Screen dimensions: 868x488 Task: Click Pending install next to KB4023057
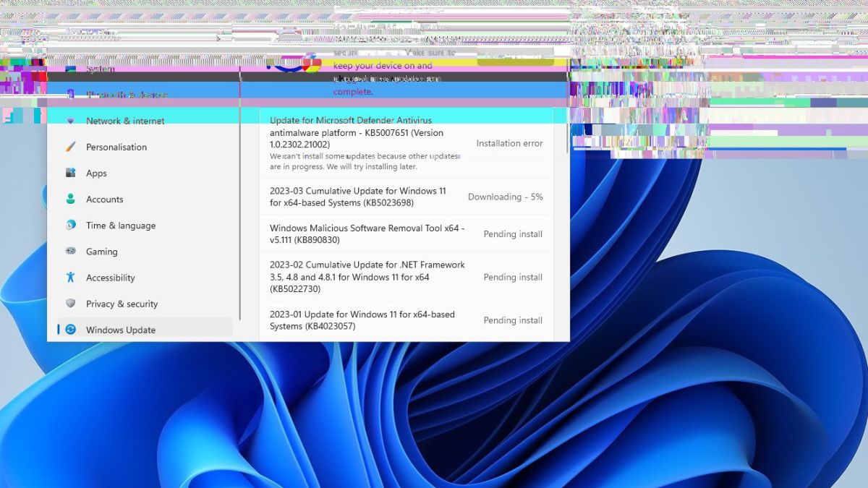513,320
